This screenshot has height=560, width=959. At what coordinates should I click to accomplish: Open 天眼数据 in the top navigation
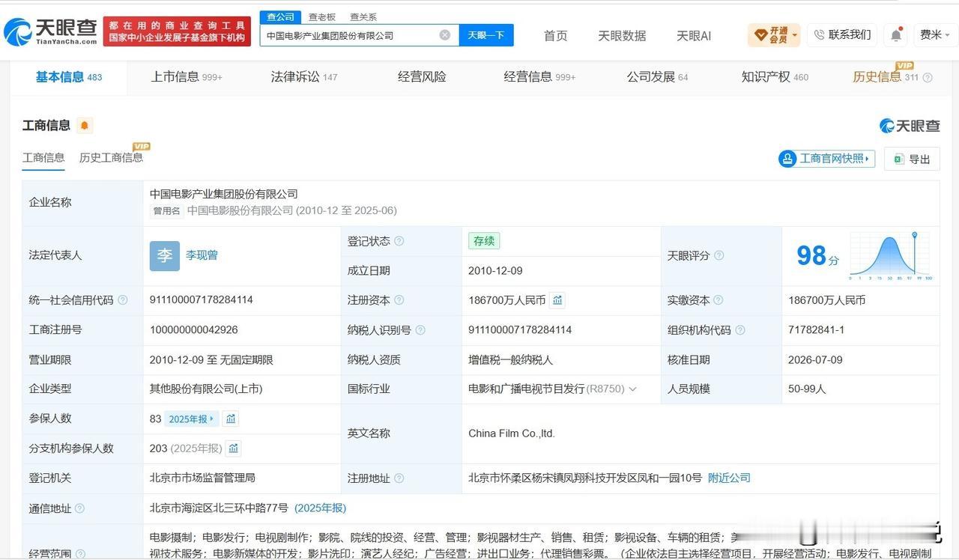pyautogui.click(x=622, y=36)
